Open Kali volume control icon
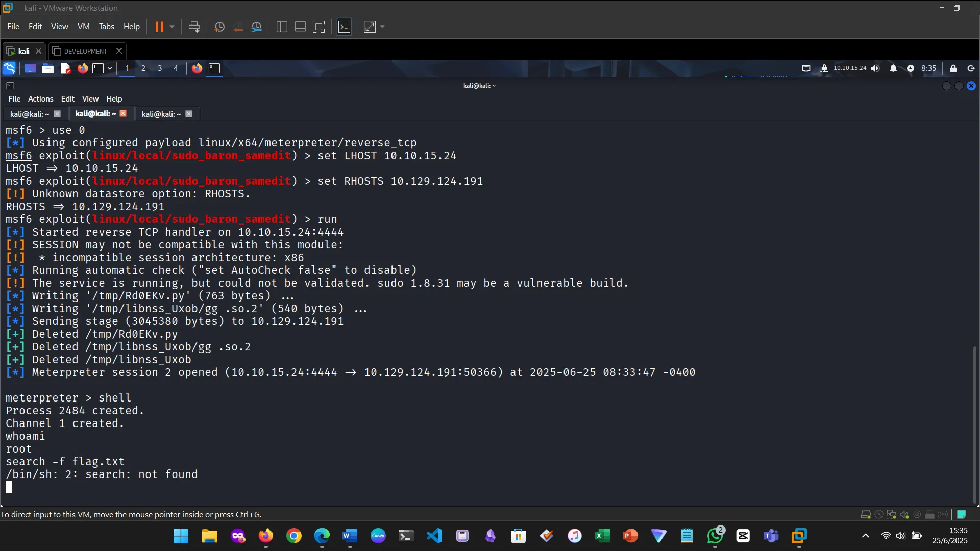The image size is (980, 551). coord(875,68)
